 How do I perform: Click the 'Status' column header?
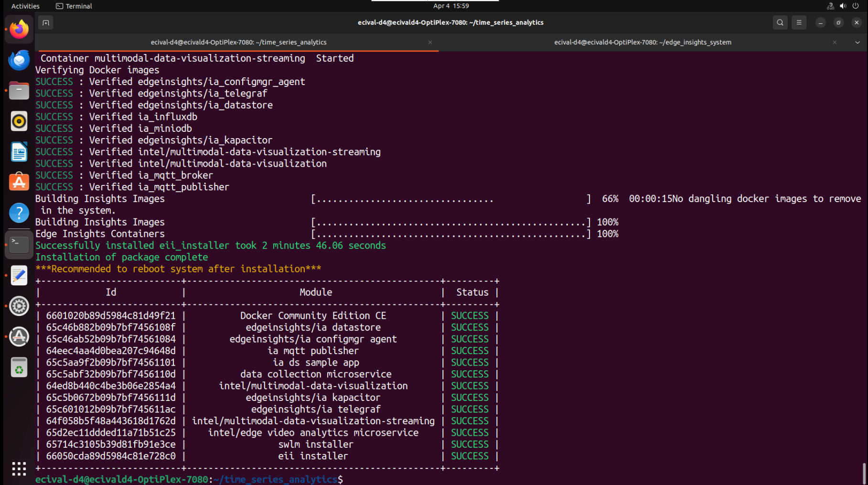[x=472, y=292]
